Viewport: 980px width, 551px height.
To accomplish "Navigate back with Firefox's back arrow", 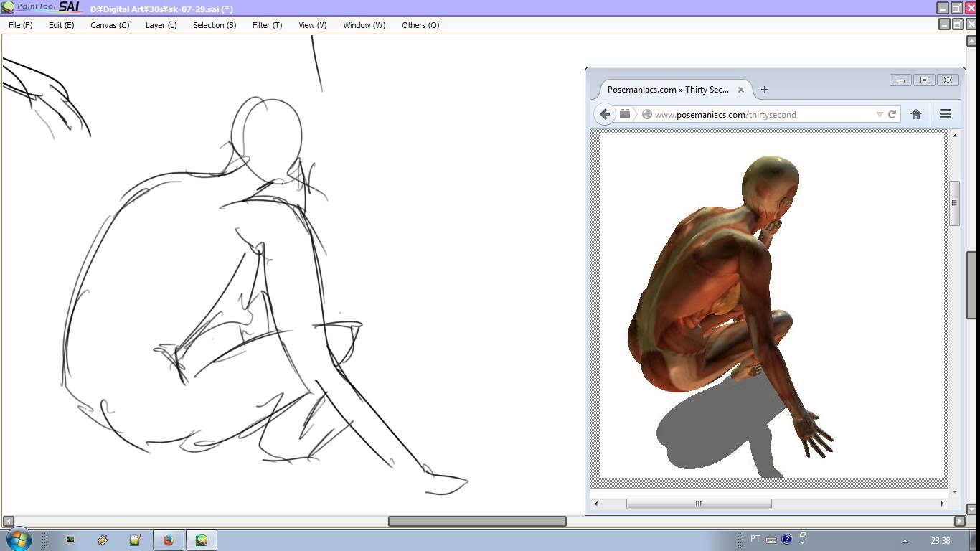I will pyautogui.click(x=605, y=113).
